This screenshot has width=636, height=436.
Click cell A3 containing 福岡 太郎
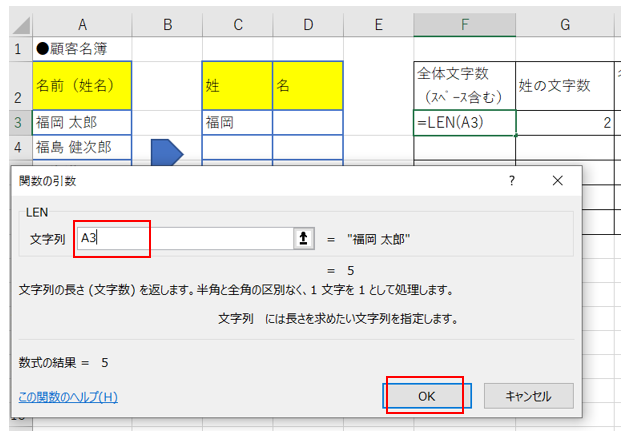82,123
